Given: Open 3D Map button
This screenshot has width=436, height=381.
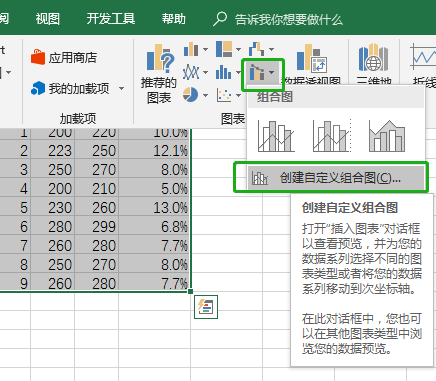Looking at the screenshot, I should pyautogui.click(x=374, y=63).
